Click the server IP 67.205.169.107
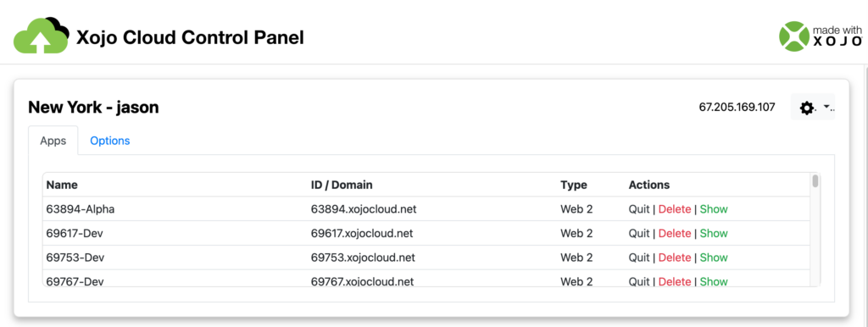The image size is (868, 327). pyautogui.click(x=737, y=108)
